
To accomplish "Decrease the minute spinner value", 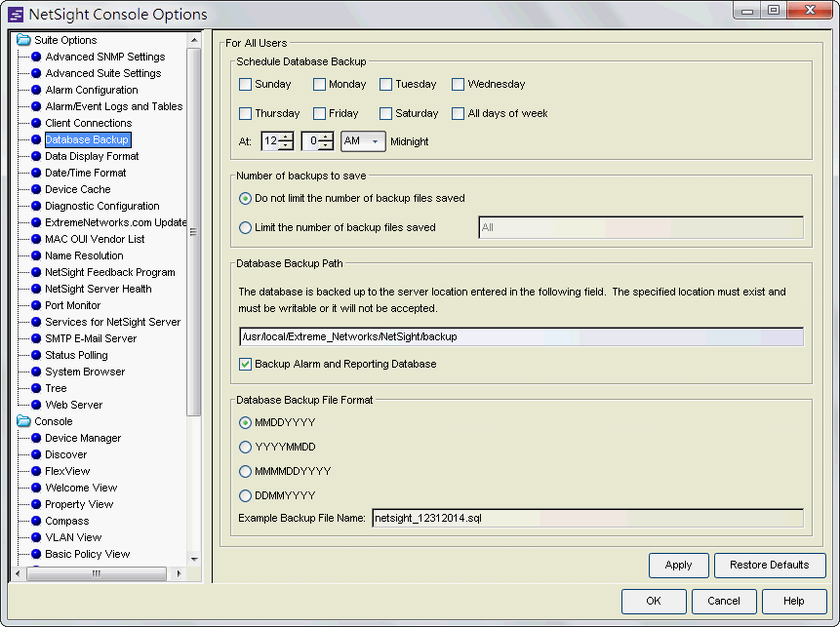I will (326, 145).
